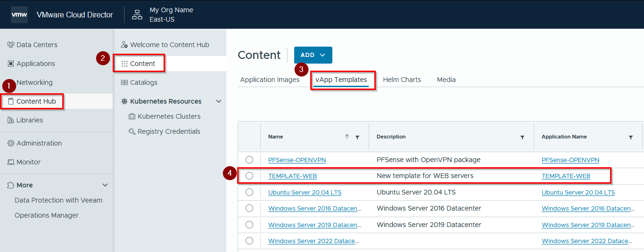Screen dimensions: 644x252
Task: Click the Libraries books icon
Action: [x=10, y=120]
